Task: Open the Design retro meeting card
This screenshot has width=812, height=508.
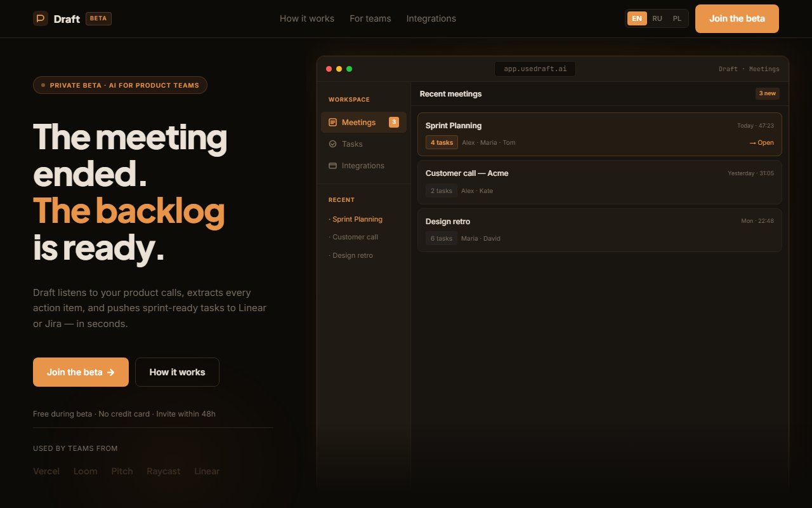Action: coord(599,231)
